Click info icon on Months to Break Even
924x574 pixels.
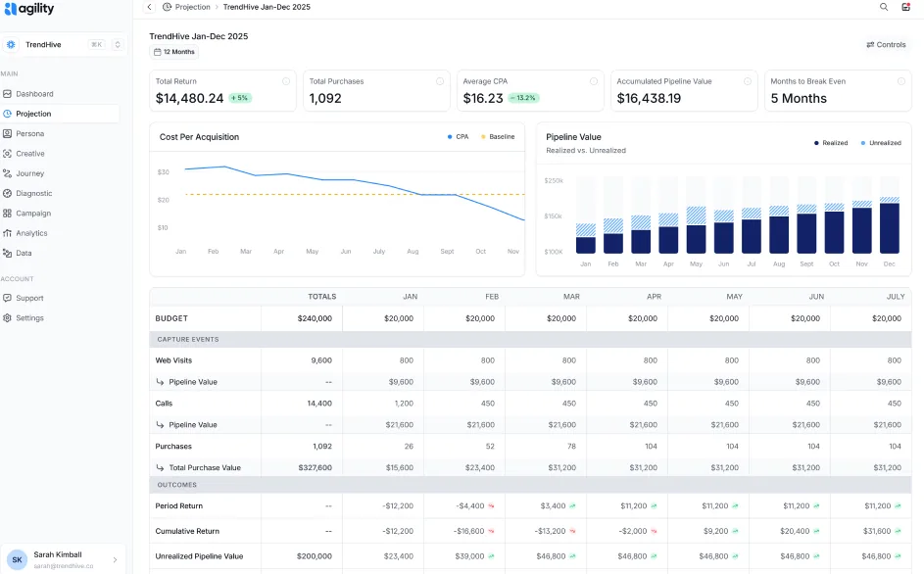tap(901, 81)
